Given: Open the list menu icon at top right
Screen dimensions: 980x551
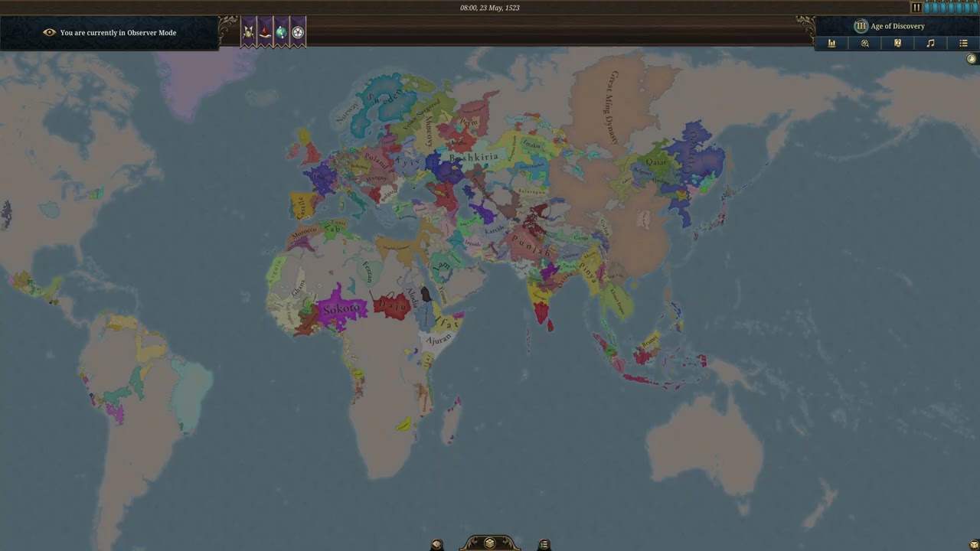Looking at the screenshot, I should click(963, 44).
